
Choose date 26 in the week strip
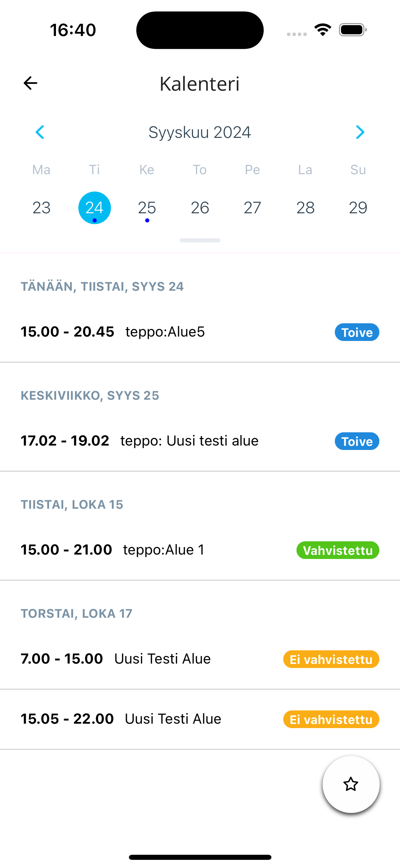(x=200, y=207)
